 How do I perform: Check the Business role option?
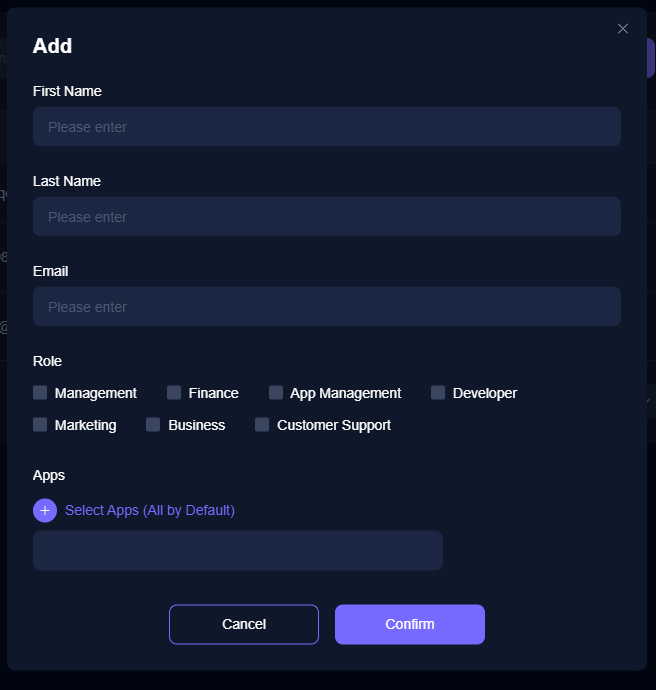coord(153,425)
